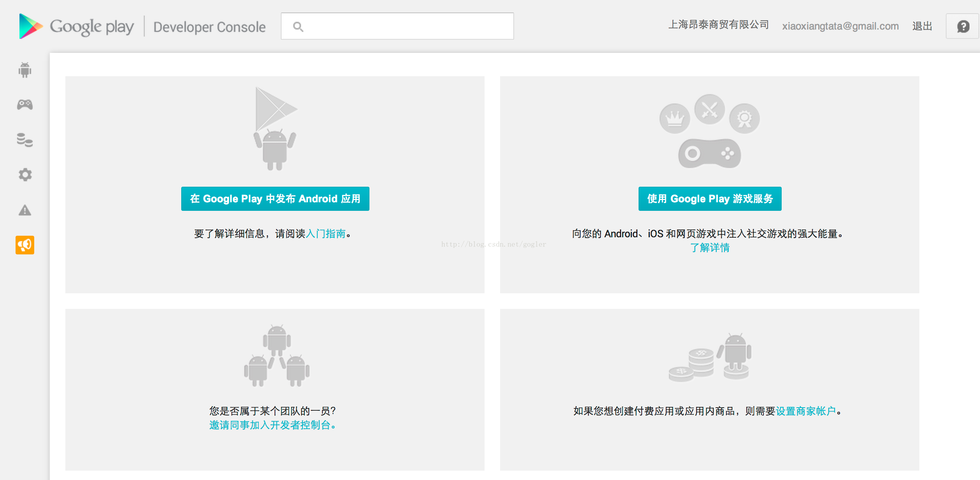
Task: Click 使用 Google Play 游戏服务 button
Action: [710, 199]
